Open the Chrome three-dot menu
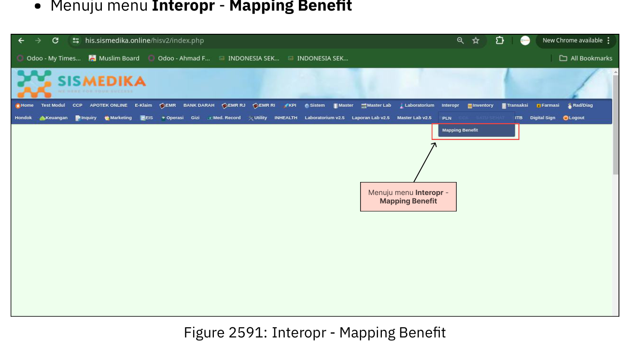 [608, 41]
